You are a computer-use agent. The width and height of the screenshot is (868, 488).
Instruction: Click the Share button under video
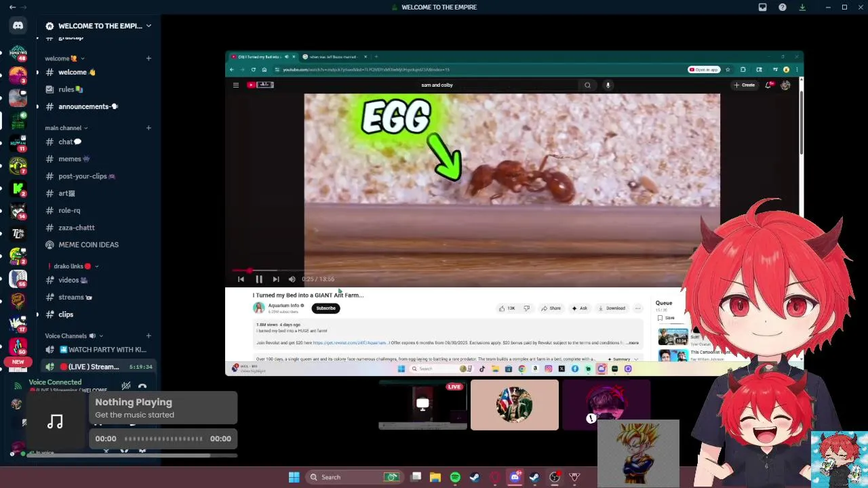551,308
